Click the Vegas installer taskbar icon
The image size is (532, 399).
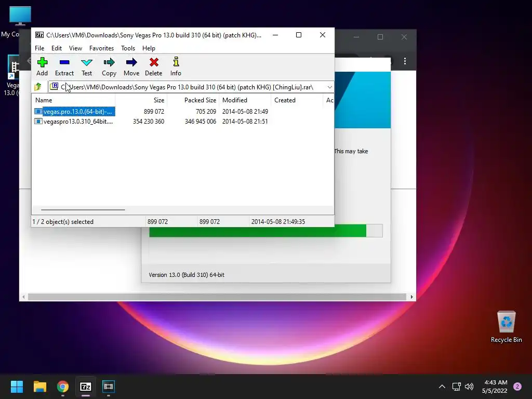(x=109, y=387)
